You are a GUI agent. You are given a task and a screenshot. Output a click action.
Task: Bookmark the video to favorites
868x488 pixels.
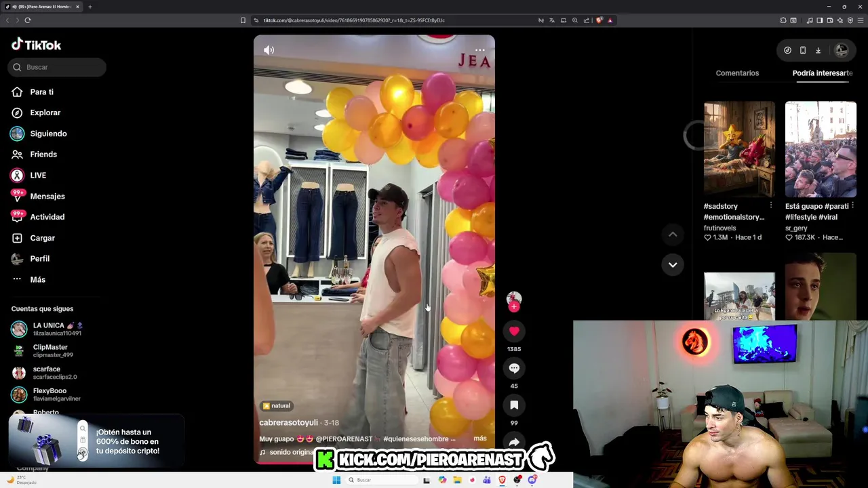[x=514, y=405]
